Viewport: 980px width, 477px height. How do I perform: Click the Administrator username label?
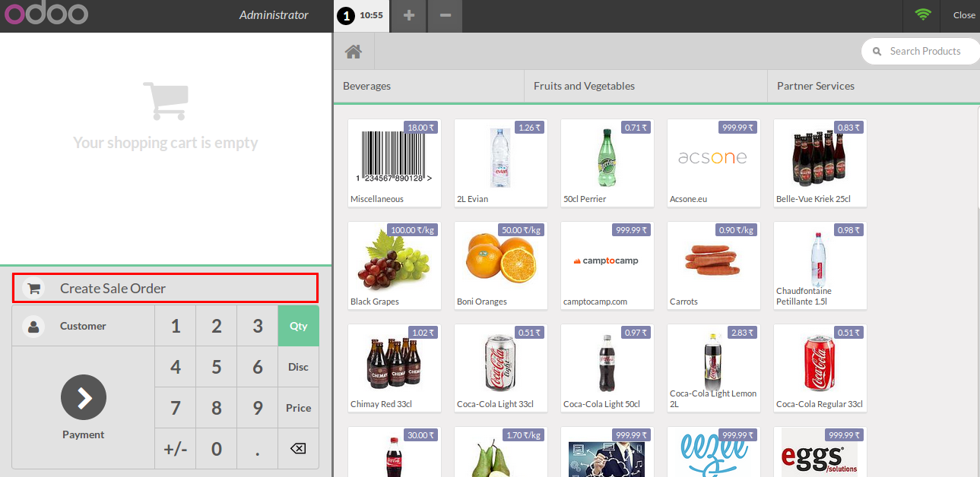click(274, 15)
